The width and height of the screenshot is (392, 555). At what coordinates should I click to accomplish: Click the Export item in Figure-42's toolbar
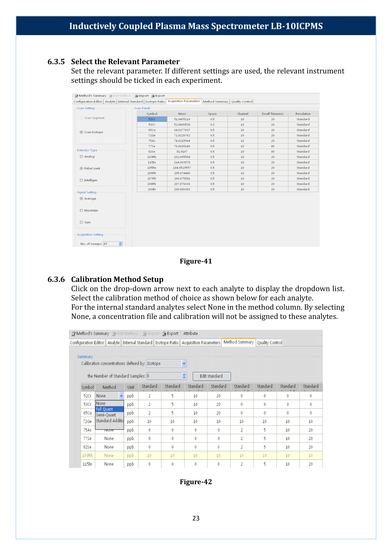170,334
